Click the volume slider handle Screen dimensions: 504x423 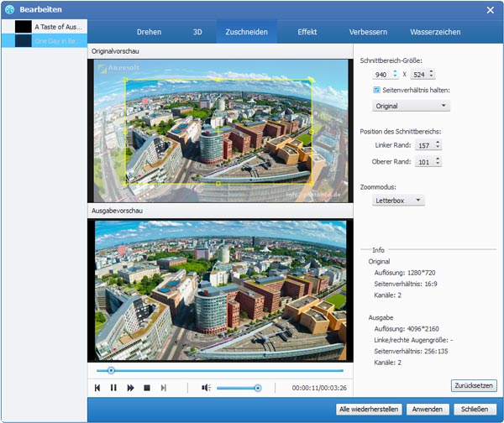258,388
